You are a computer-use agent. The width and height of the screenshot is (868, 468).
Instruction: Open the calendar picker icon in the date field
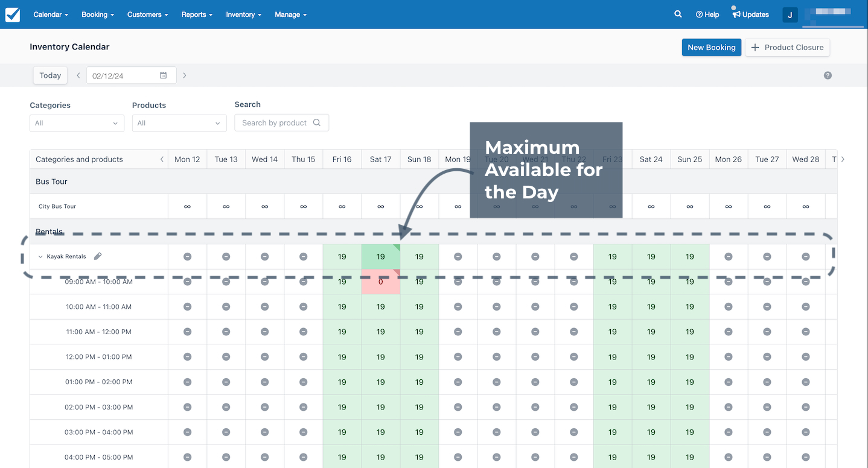(x=164, y=75)
